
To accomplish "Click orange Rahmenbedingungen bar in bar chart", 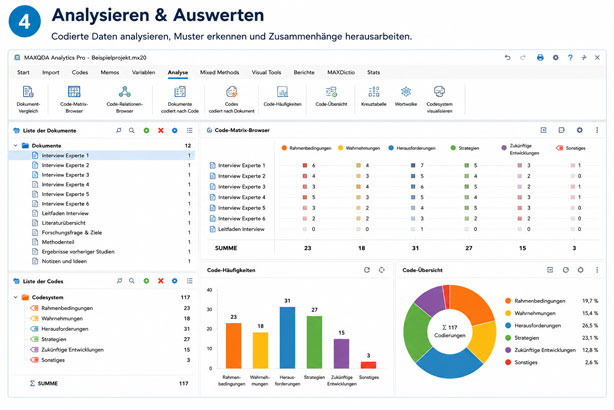I will [233, 346].
